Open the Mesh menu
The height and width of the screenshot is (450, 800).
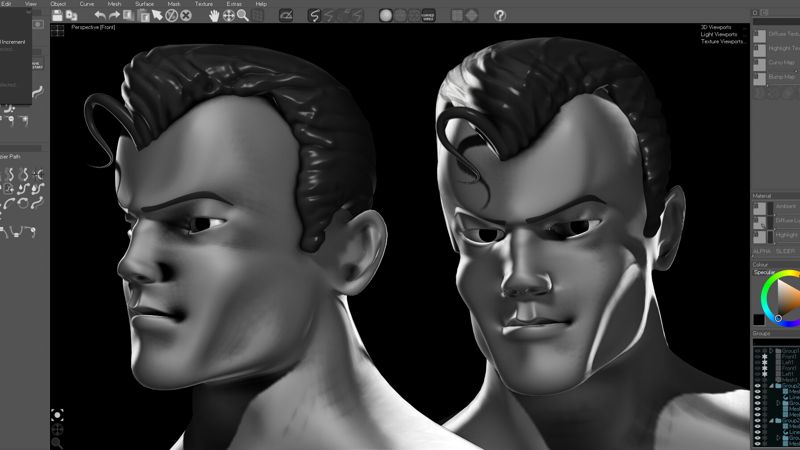tap(114, 4)
